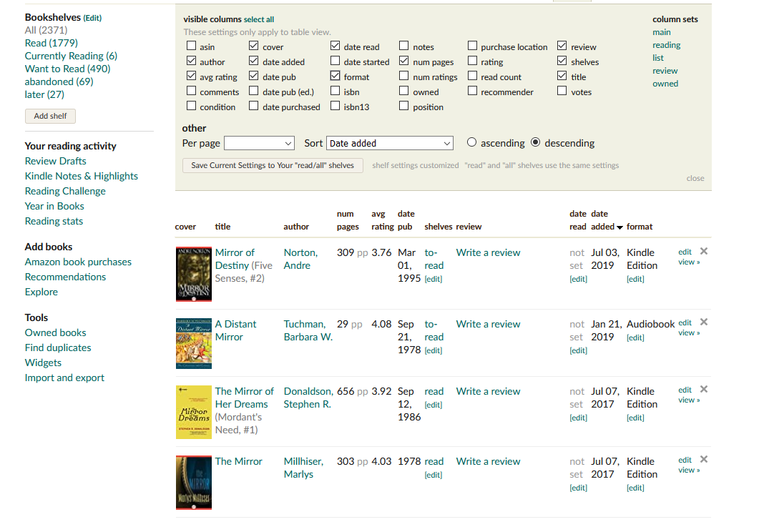Close the column settings panel
The image size is (759, 532).
[695, 179]
